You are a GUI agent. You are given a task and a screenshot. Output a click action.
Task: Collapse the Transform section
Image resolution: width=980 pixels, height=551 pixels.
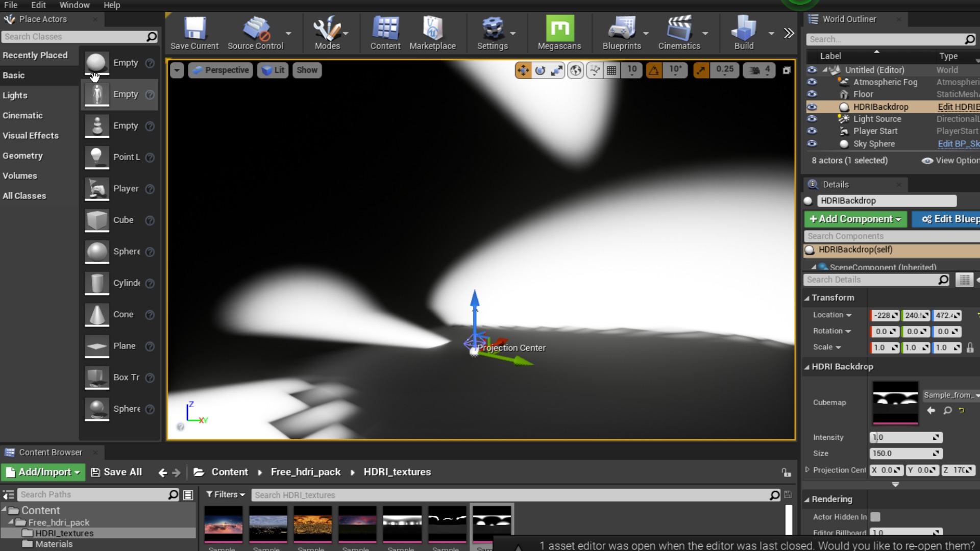807,298
